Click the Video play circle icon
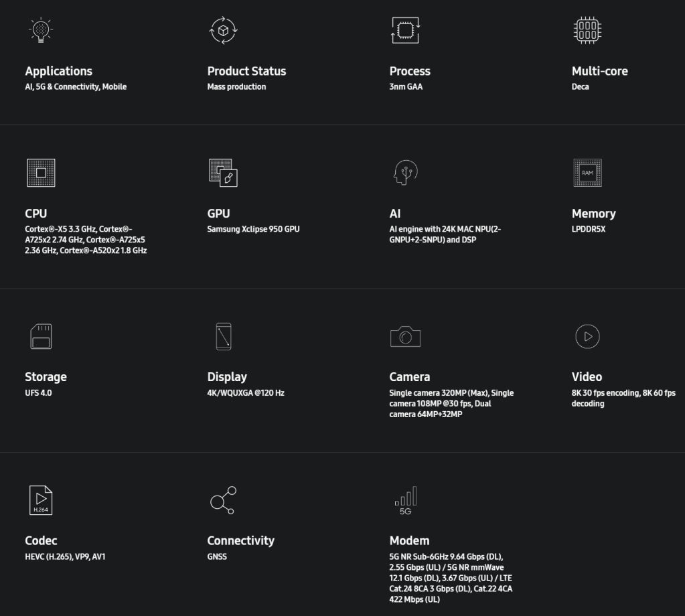 click(587, 336)
